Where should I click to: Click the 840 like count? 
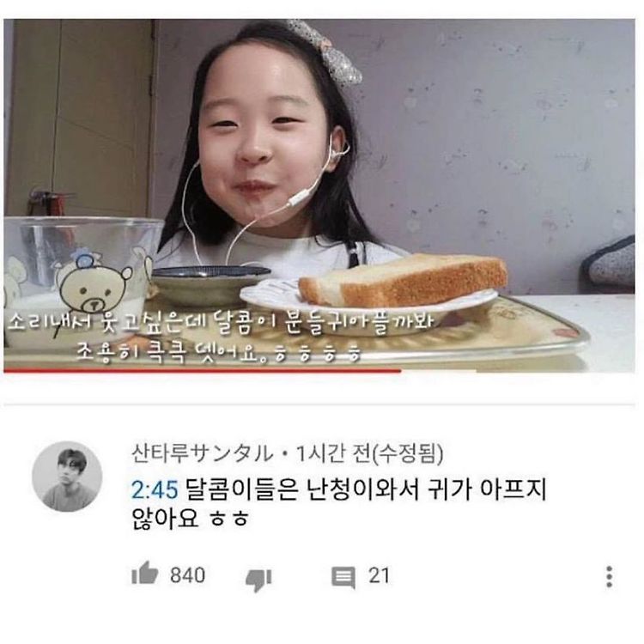click(188, 575)
